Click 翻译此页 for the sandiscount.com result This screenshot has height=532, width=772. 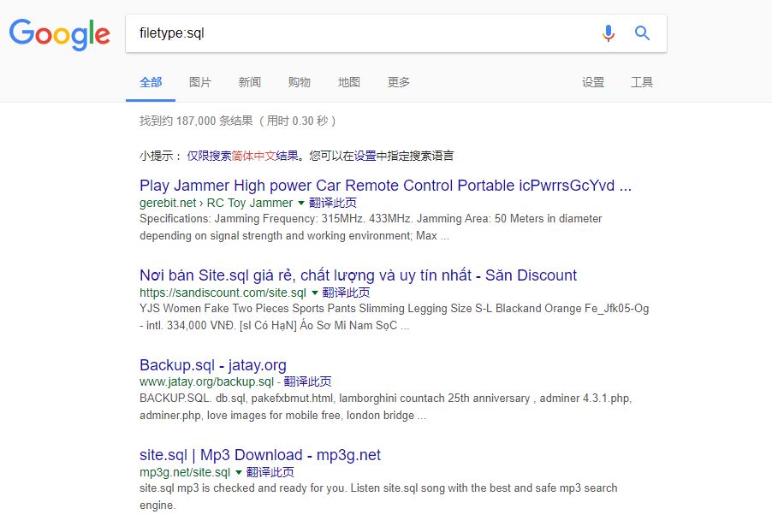[346, 293]
